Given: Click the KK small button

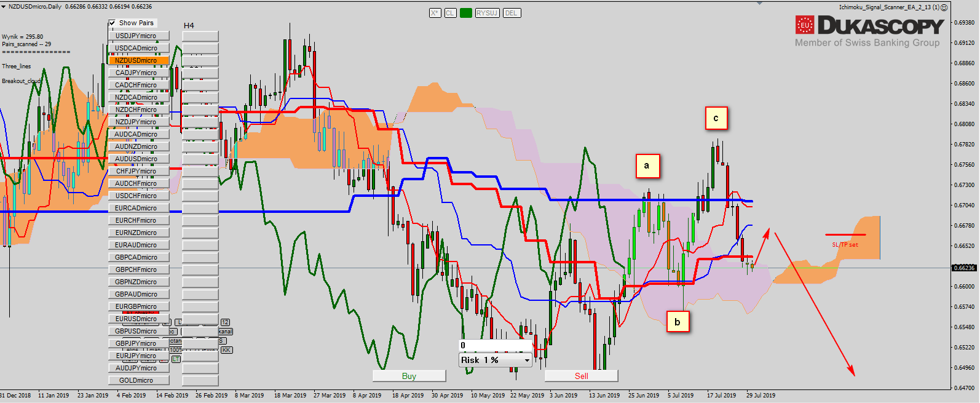Looking at the screenshot, I should [226, 350].
